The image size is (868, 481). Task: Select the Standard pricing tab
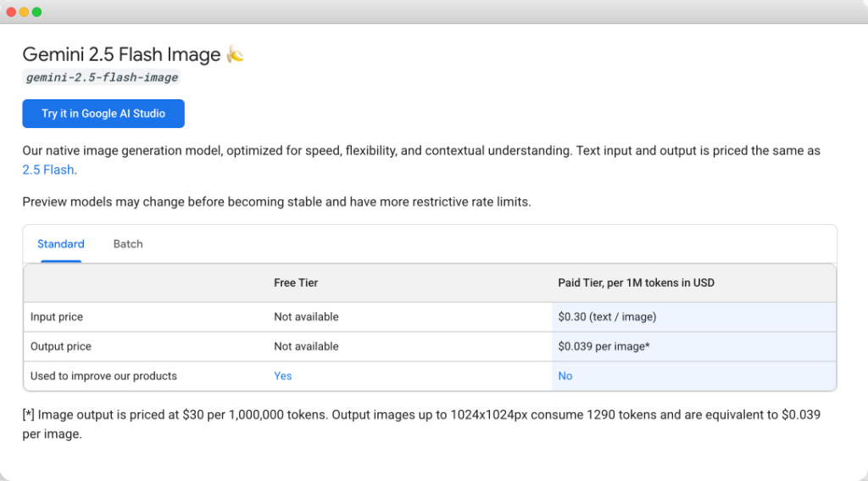pyautogui.click(x=60, y=244)
